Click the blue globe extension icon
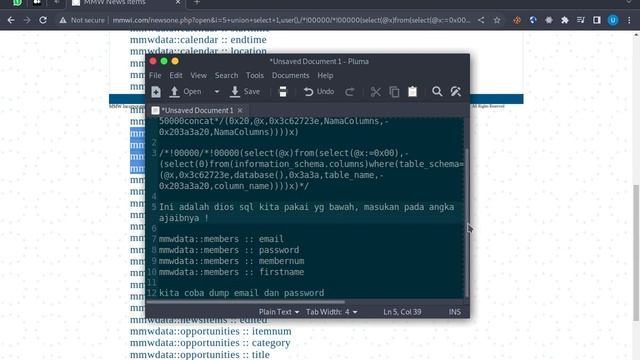This screenshot has height=360, width=640. coord(533,20)
